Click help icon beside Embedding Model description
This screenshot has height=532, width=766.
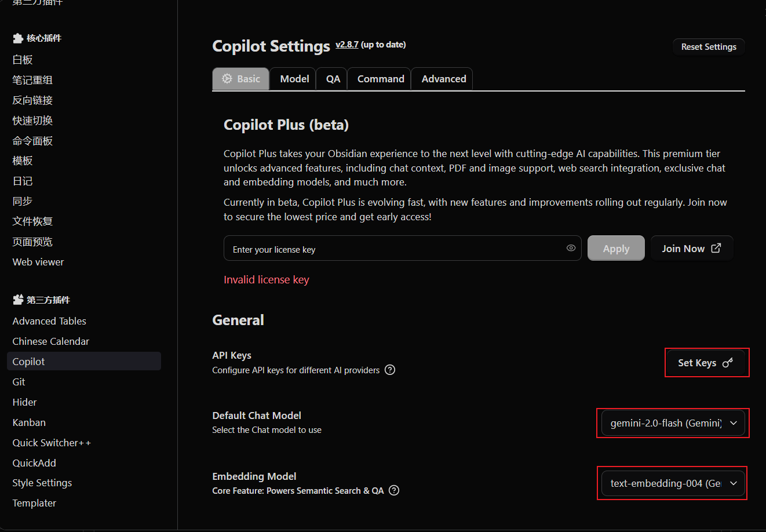(x=394, y=490)
